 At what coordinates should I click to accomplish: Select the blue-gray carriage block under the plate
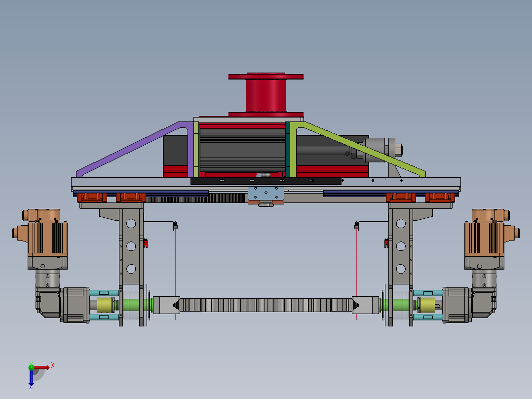pyautogui.click(x=266, y=194)
